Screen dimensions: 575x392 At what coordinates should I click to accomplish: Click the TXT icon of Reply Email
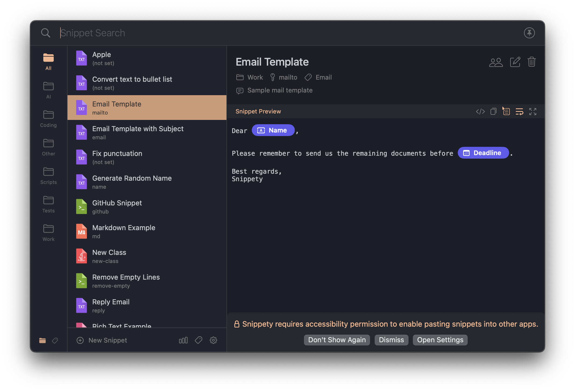coord(81,305)
